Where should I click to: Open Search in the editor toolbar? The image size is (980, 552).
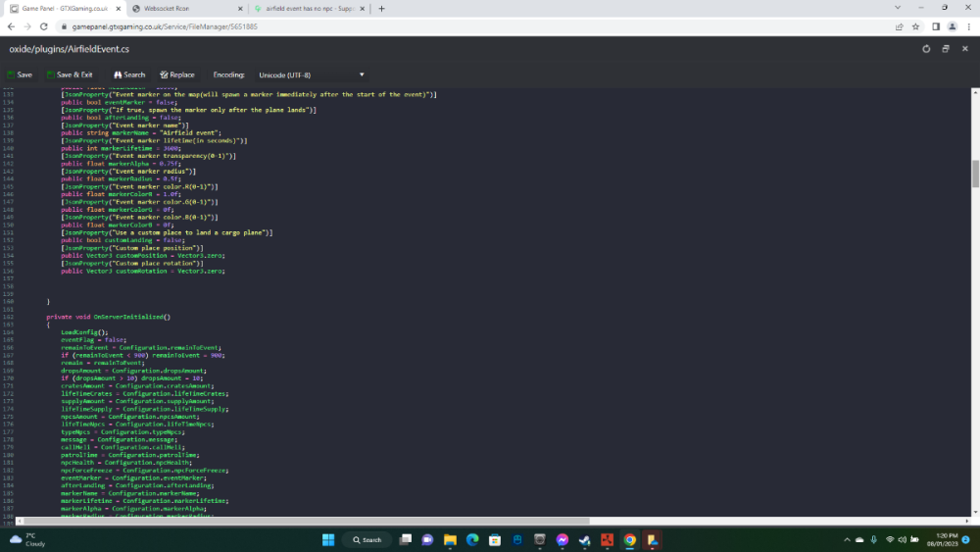click(x=129, y=75)
